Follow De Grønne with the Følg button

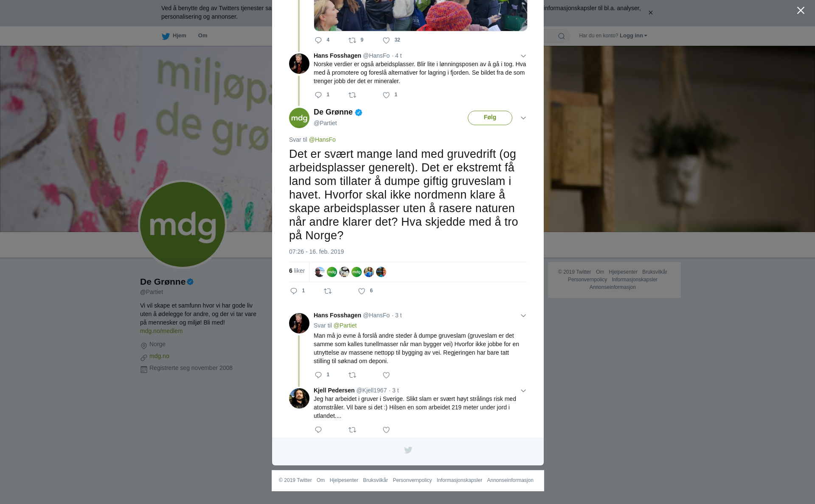[x=490, y=118]
